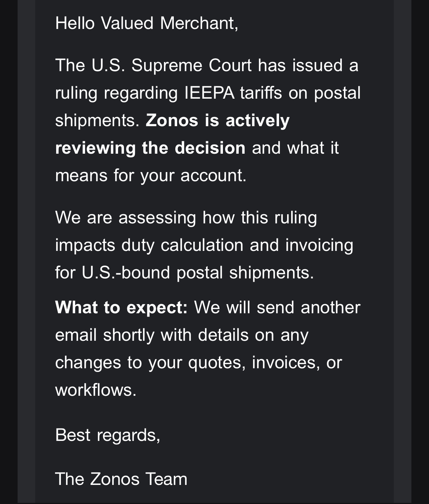Click the phrase "means for your account."
Image resolution: width=429 pixels, height=504 pixels.
(x=151, y=175)
